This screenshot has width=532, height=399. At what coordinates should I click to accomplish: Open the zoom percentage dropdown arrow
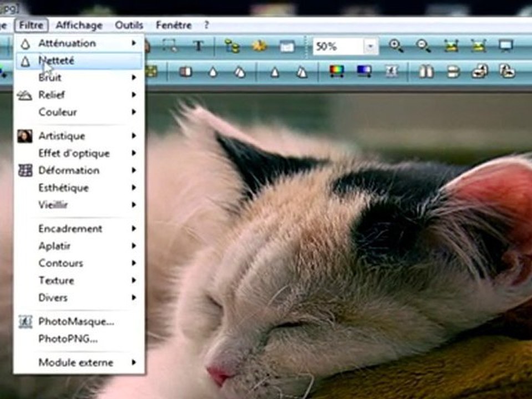[371, 46]
